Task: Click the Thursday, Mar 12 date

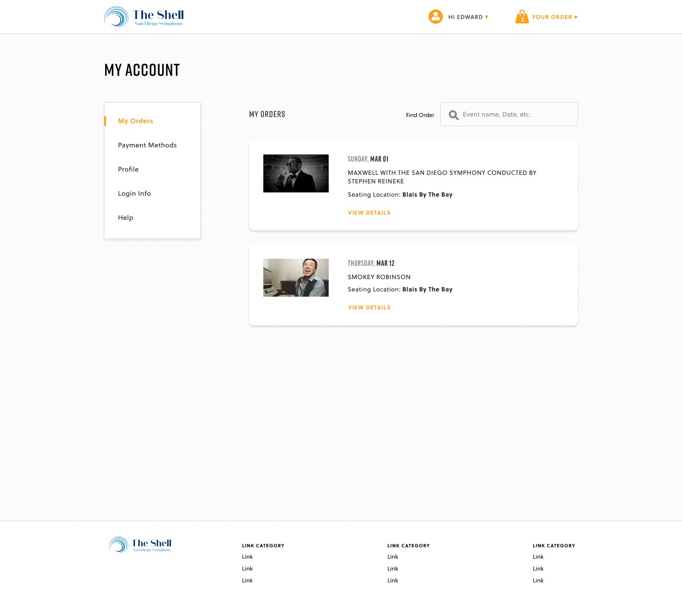Action: click(x=371, y=263)
